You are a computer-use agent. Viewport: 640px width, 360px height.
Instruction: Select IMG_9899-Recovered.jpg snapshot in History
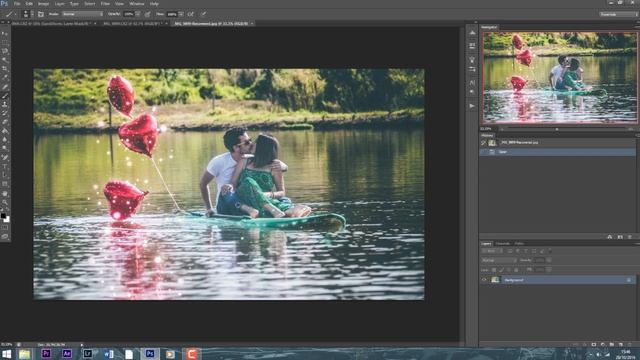pyautogui.click(x=557, y=142)
